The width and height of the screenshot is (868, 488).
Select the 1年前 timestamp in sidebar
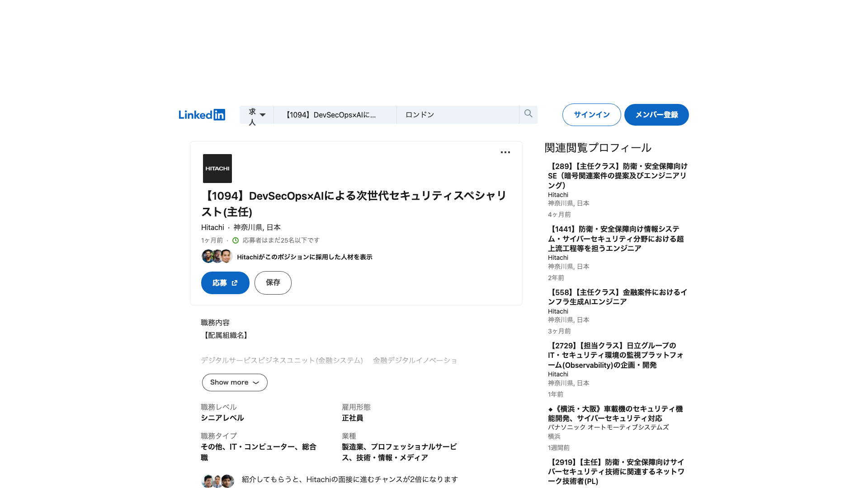click(x=556, y=394)
